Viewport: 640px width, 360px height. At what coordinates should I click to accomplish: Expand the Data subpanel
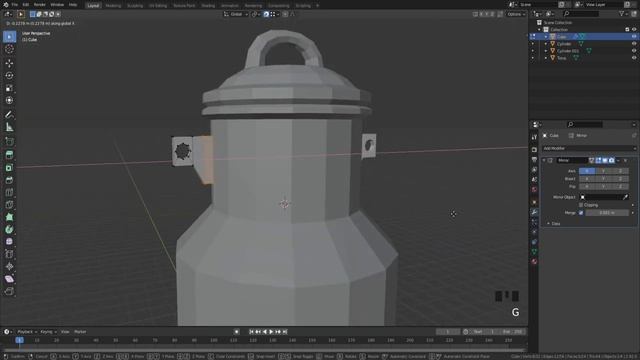549,224
